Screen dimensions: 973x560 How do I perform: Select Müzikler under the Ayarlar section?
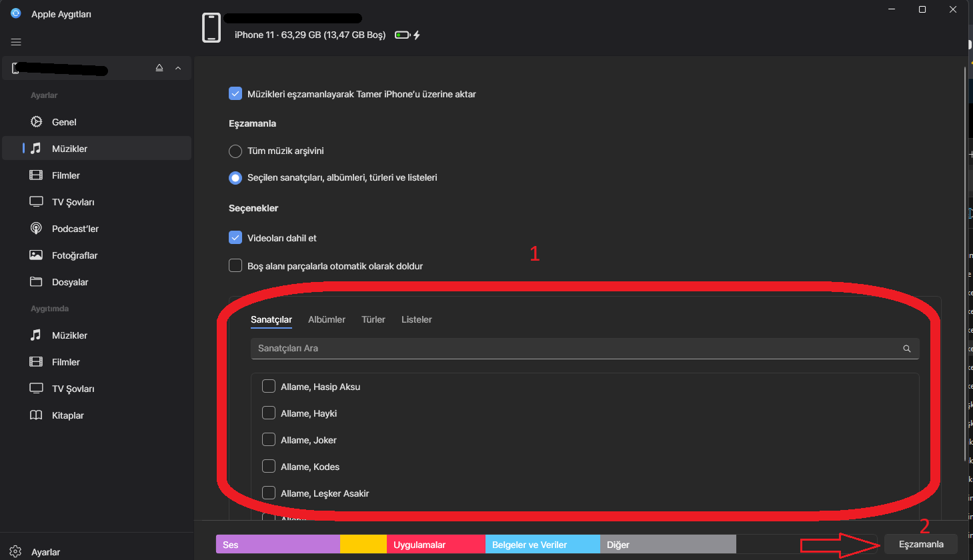[97, 149]
